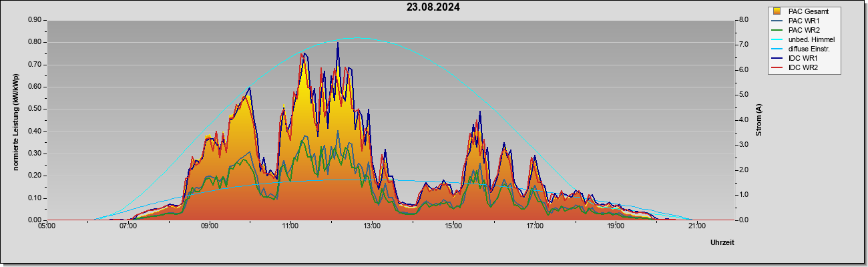
Task: Click the 09:00 time axis label
Action: click(209, 226)
